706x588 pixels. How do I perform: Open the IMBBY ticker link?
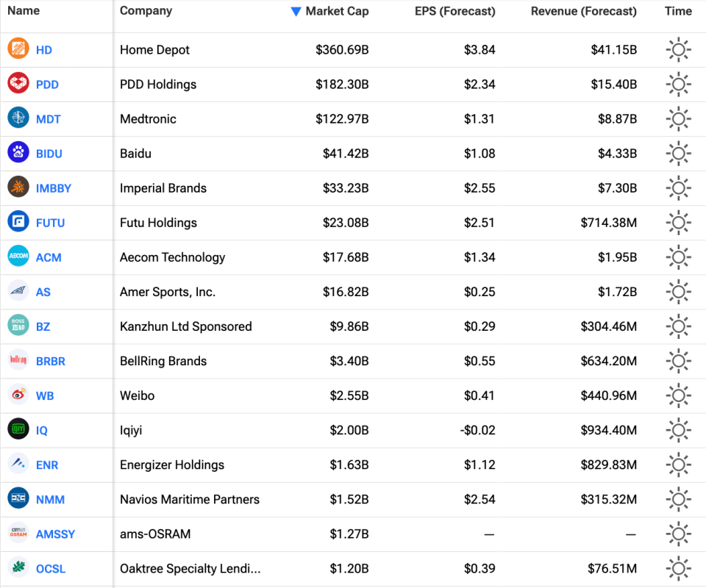[54, 188]
